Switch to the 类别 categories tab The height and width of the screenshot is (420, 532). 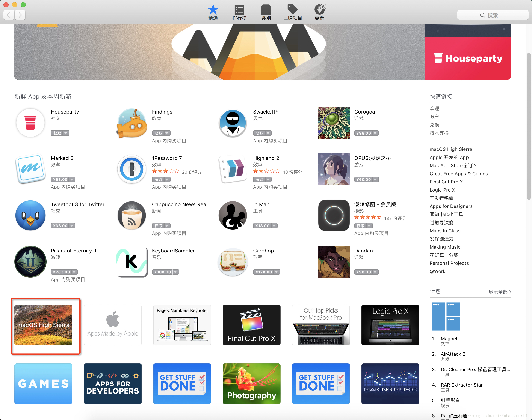266,12
